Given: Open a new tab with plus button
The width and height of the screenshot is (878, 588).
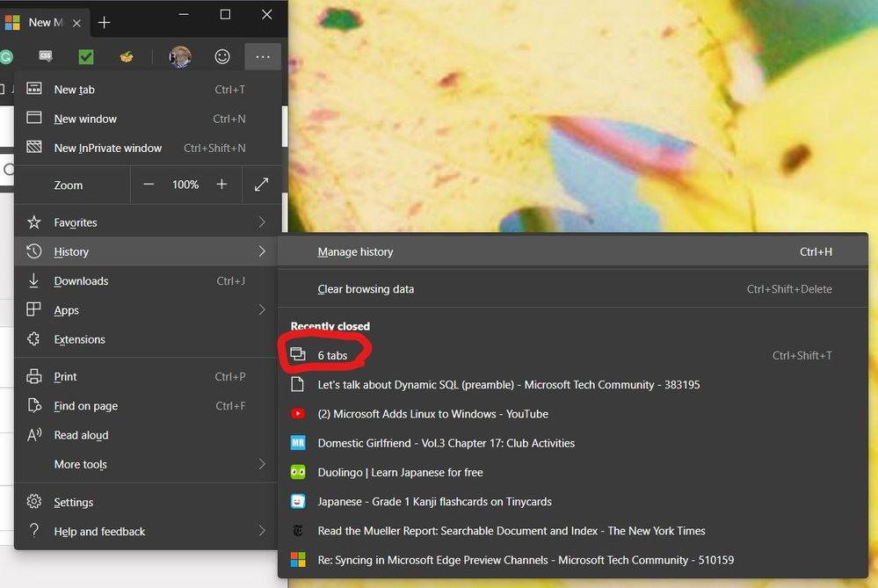Looking at the screenshot, I should point(105,22).
